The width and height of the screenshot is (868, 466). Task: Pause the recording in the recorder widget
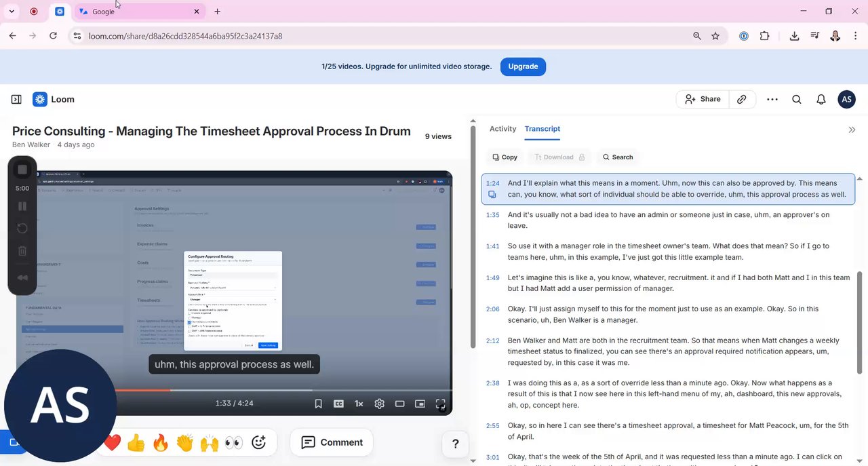point(22,206)
